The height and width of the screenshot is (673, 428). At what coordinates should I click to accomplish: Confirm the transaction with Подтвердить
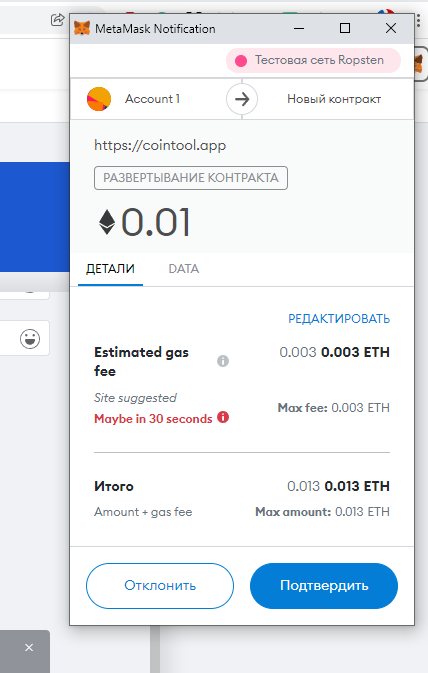point(324,586)
